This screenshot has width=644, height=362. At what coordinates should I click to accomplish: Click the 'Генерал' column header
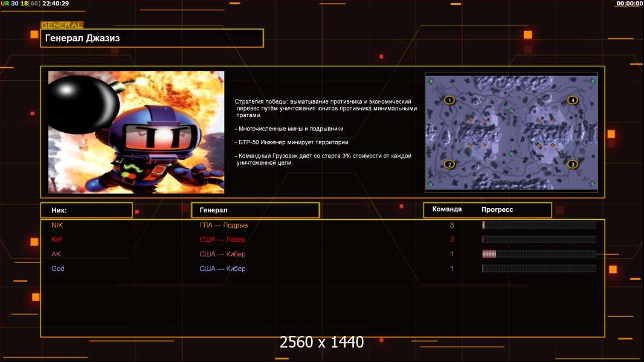(x=256, y=210)
